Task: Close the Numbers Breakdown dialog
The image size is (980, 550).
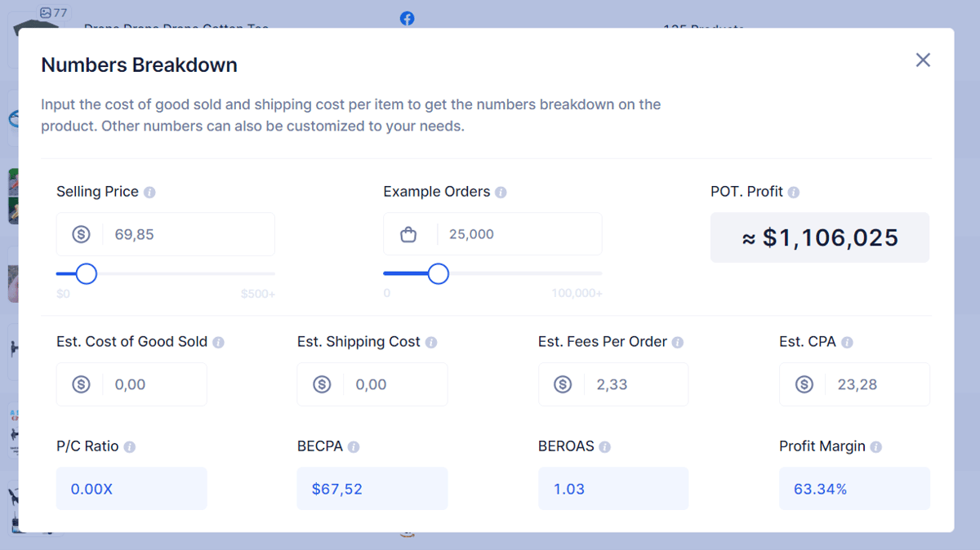Action: tap(923, 60)
